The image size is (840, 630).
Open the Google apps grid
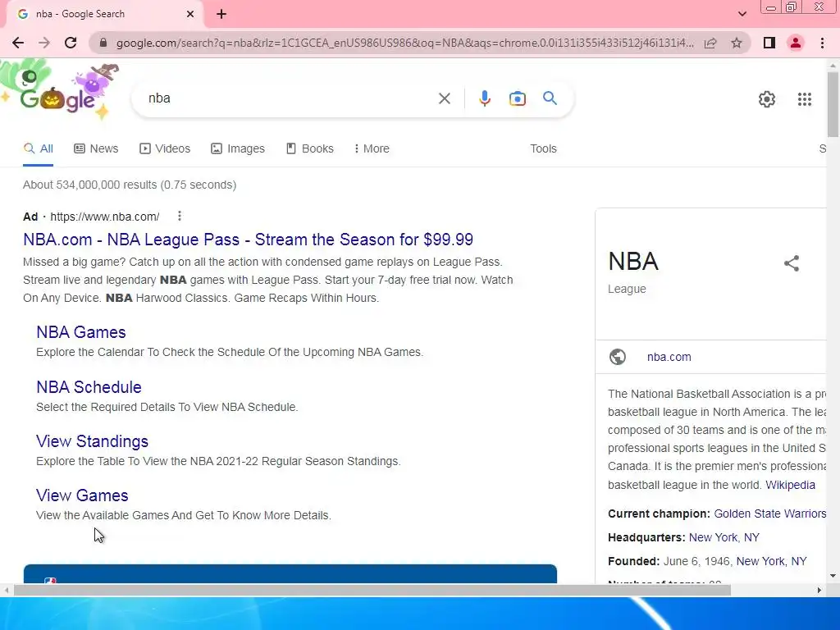(x=804, y=99)
